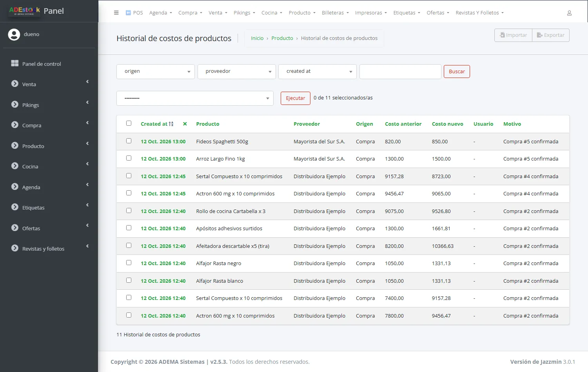Screen dimensions: 588x372
Task: Open the origen filter dropdown
Action: 156,72
